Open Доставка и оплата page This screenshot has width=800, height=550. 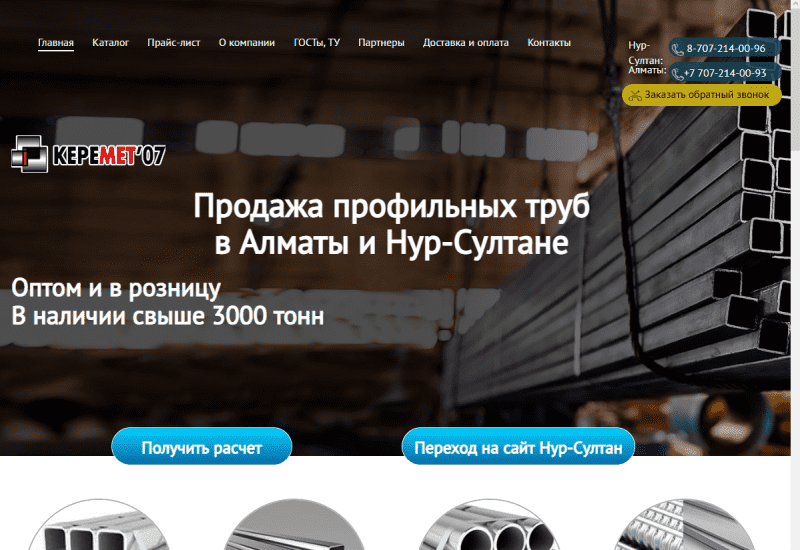465,43
